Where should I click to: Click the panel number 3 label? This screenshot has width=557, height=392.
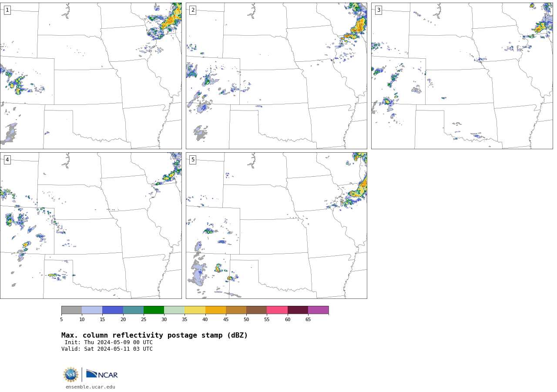(378, 10)
